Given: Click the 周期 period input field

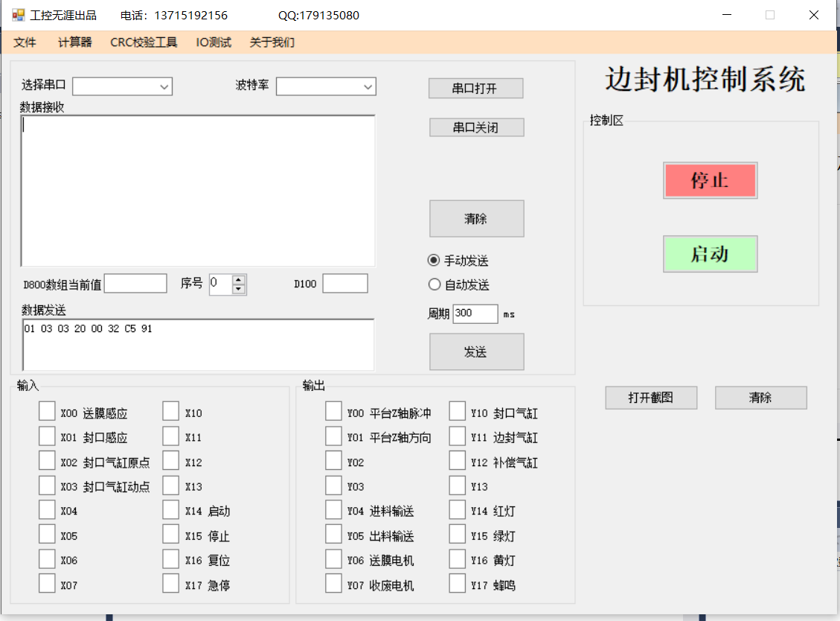Looking at the screenshot, I should click(x=475, y=313).
